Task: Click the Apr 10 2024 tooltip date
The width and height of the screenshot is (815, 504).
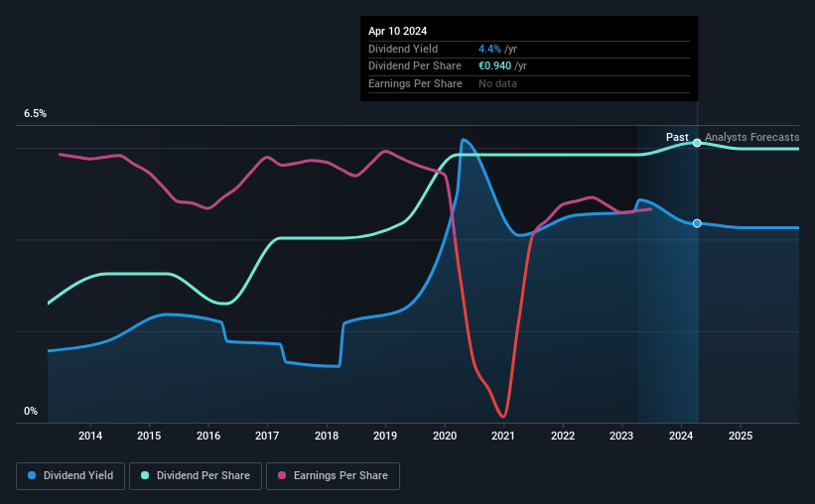Action: click(x=398, y=31)
